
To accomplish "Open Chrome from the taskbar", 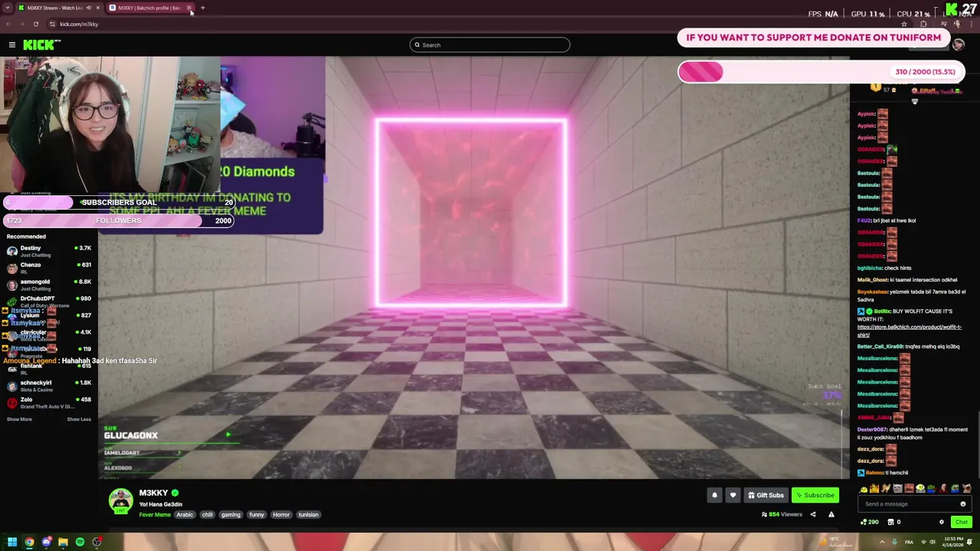I will 29,542.
